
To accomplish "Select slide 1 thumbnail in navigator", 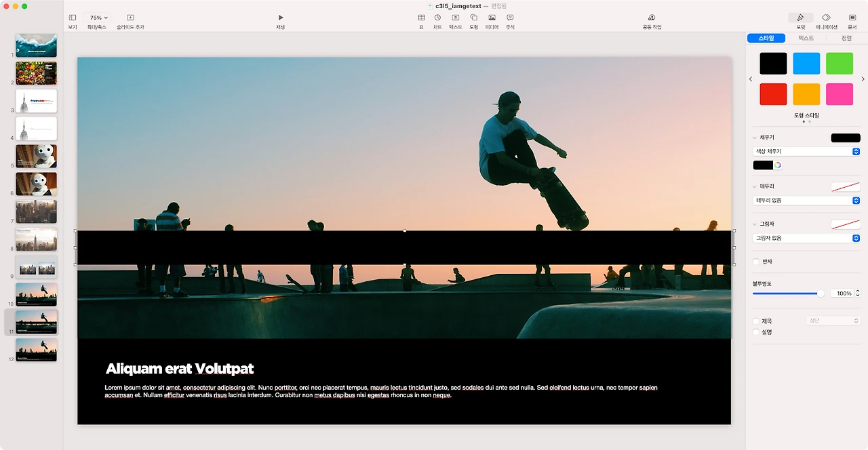I will point(36,45).
